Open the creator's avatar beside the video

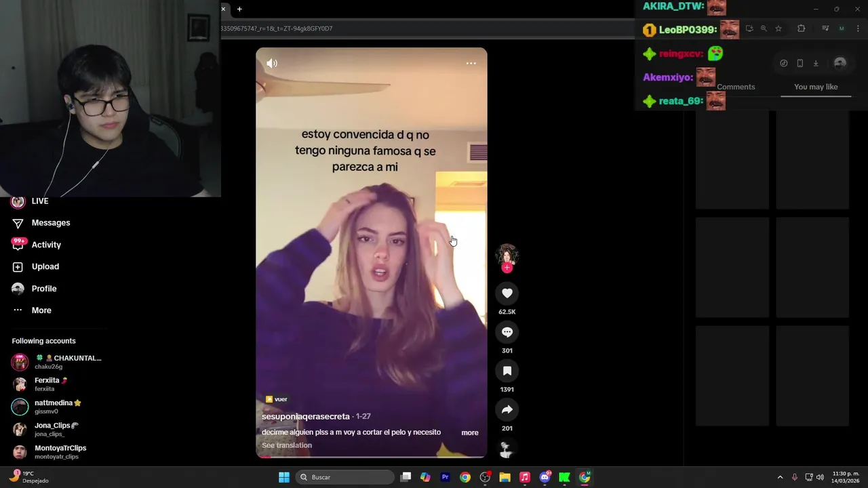pos(507,254)
